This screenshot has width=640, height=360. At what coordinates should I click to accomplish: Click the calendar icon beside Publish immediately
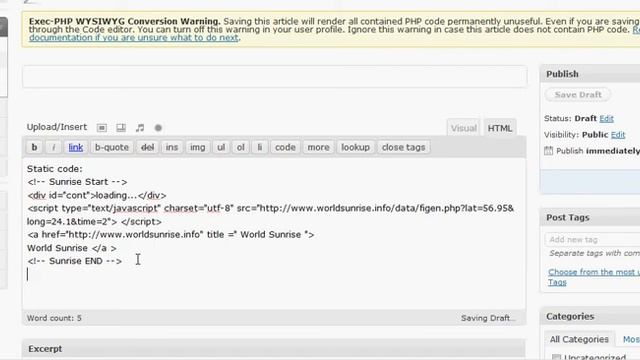point(548,151)
